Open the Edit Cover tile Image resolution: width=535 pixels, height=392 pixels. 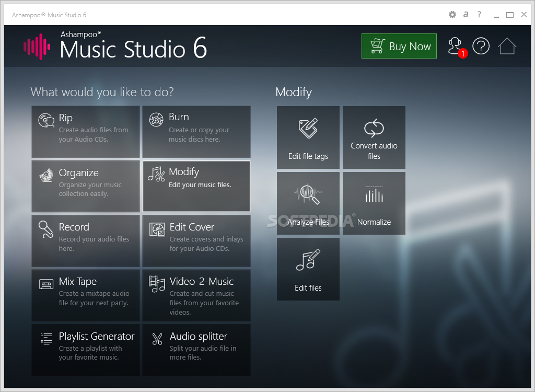[x=196, y=241]
